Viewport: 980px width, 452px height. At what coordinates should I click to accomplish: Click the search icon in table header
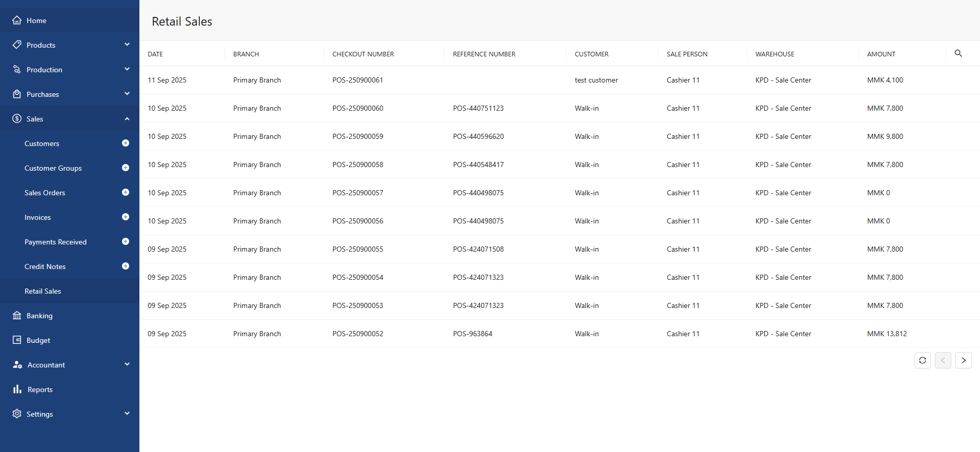coord(958,53)
